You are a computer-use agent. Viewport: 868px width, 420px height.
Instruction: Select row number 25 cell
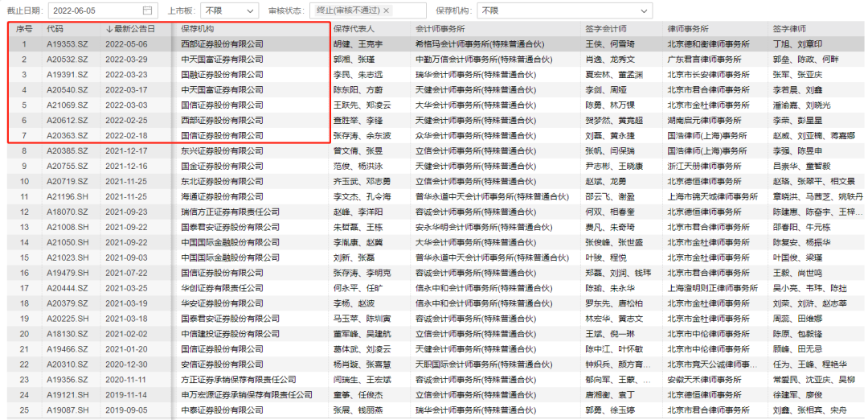pos(24,410)
